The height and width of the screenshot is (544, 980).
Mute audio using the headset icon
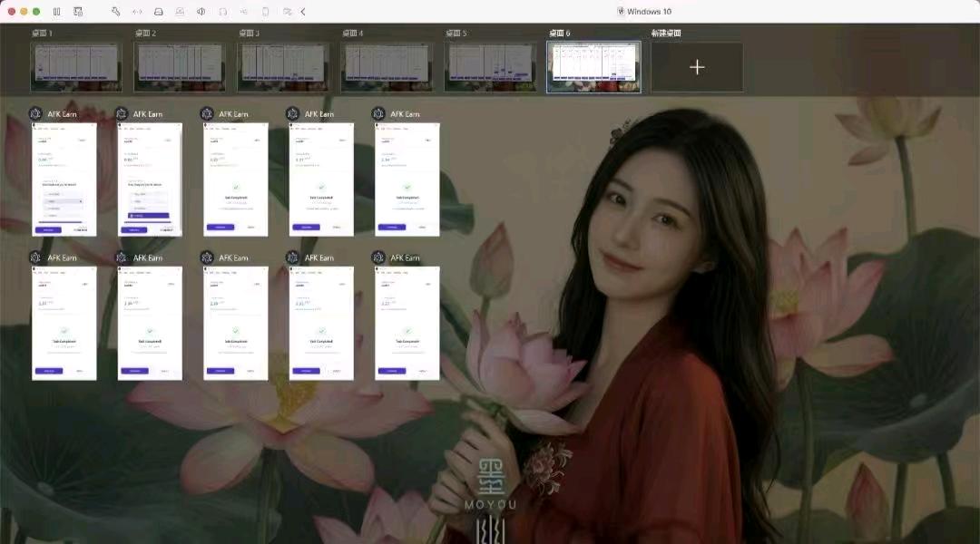pyautogui.click(x=221, y=11)
